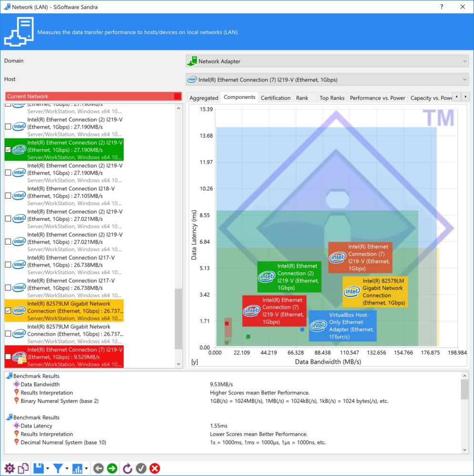Click the orange I219-V (7) chart label
This screenshot has width=474, height=476.
(x=360, y=258)
